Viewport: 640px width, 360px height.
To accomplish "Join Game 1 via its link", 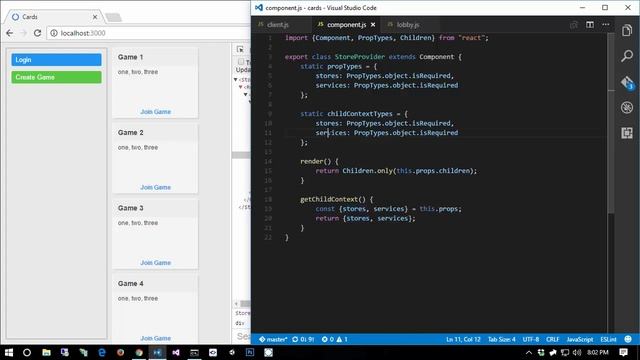I will pyautogui.click(x=156, y=111).
